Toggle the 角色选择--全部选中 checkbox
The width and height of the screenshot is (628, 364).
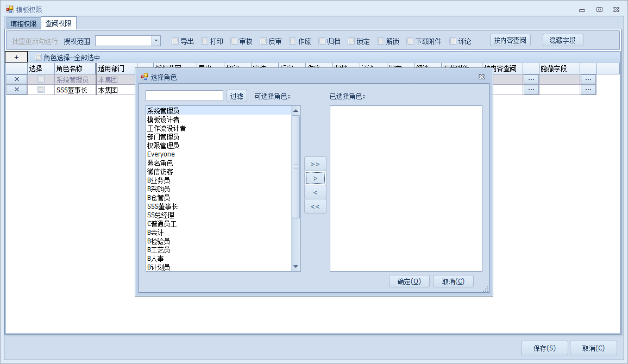[x=39, y=57]
